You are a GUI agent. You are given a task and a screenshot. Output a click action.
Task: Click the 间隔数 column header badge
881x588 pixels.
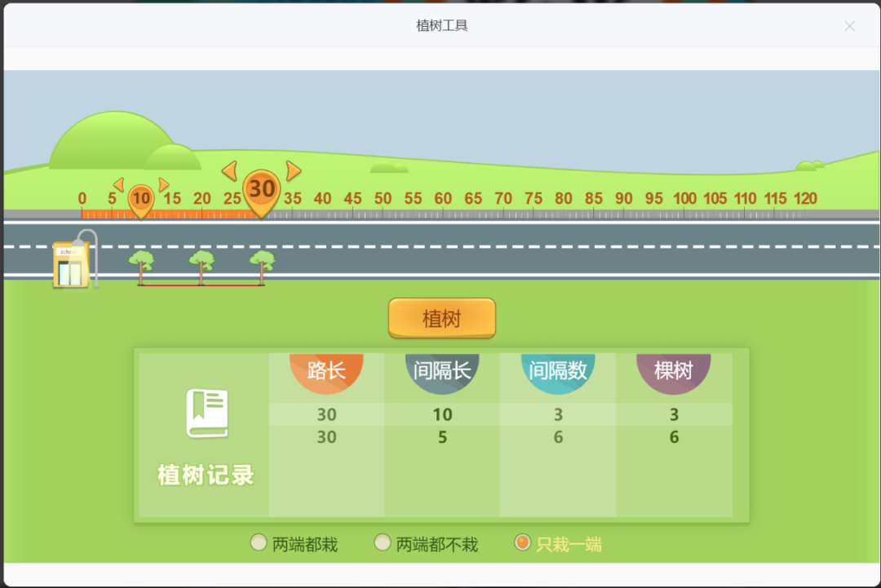click(558, 371)
